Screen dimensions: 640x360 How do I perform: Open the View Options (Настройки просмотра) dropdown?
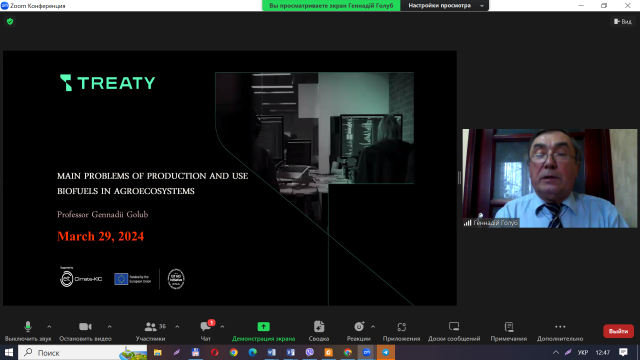(x=444, y=6)
